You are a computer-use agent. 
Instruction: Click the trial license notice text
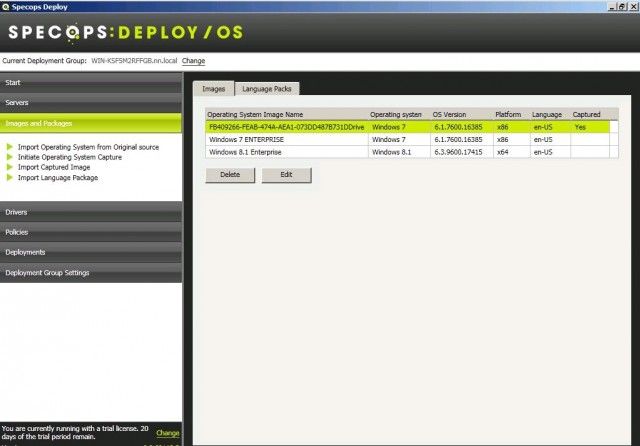point(75,433)
